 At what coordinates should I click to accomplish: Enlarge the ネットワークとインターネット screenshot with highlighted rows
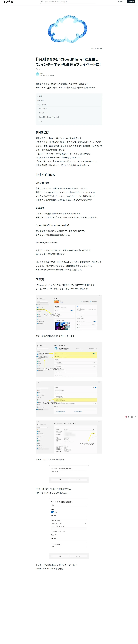pos(69,359)
